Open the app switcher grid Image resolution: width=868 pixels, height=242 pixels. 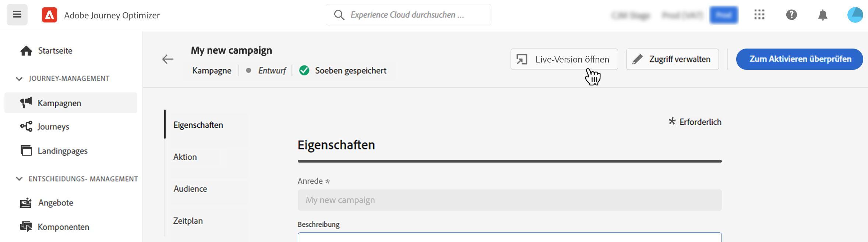click(759, 15)
